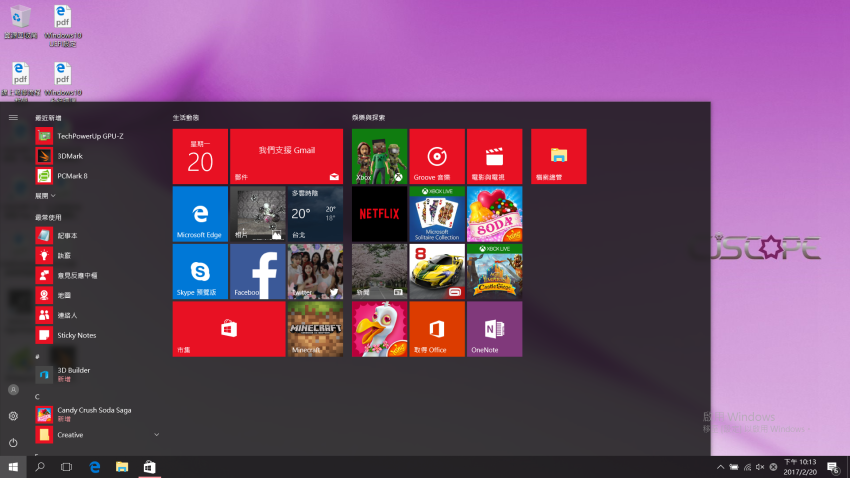
Task: Click the 生活動態 tile group header
Action: 186,118
